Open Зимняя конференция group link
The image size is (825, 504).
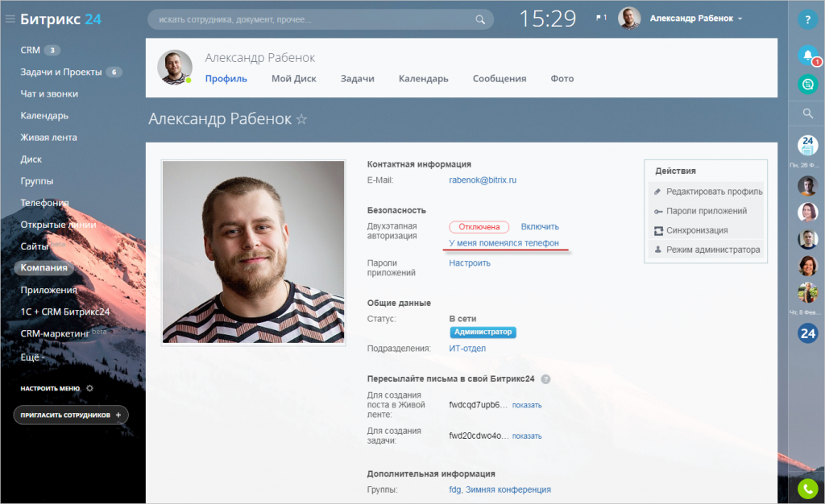[508, 490]
